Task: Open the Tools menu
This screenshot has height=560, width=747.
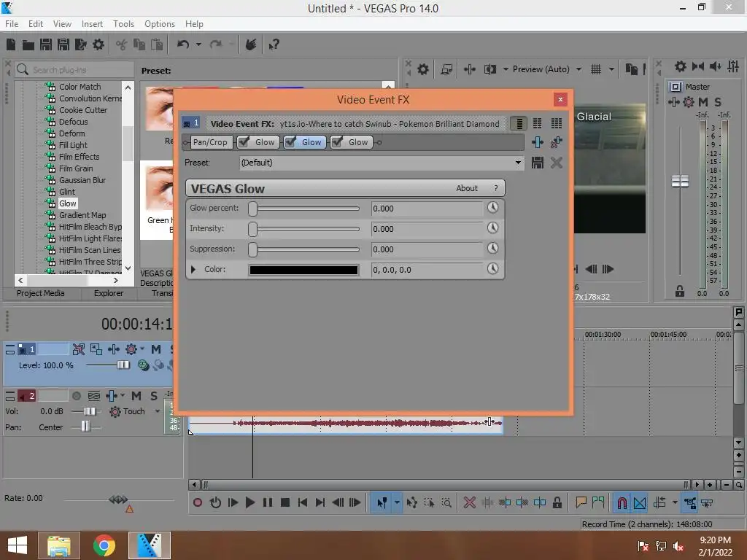Action: click(x=123, y=24)
